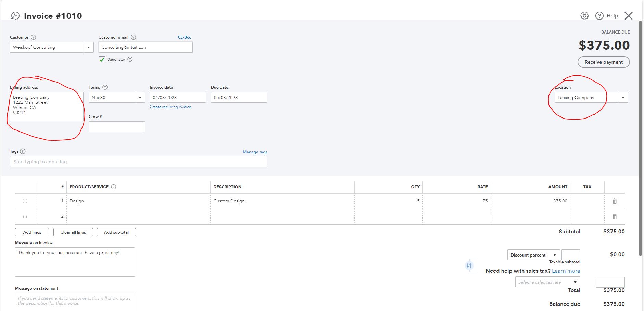
Task: Click inside the Crew # field
Action: (116, 126)
